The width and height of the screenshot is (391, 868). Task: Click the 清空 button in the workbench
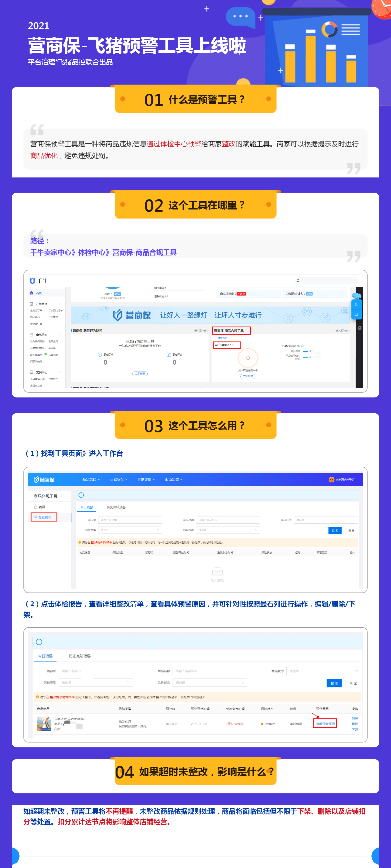[351, 530]
